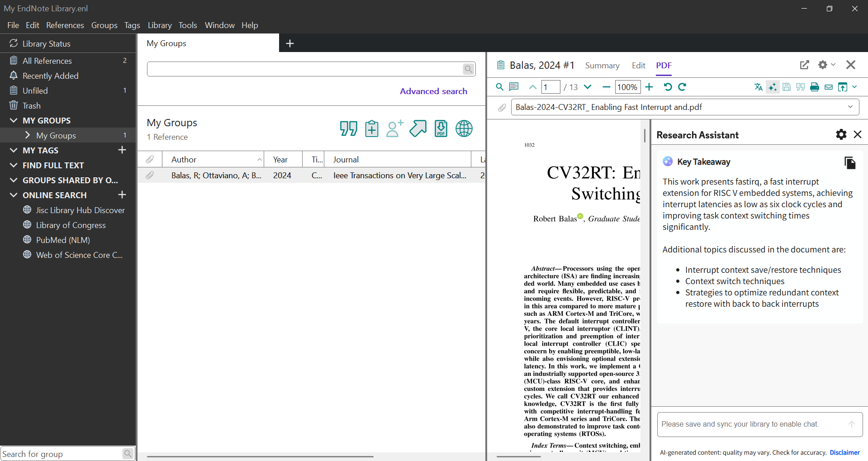Copy the Key Takeaway text
This screenshot has height=461, width=868.
pos(850,163)
